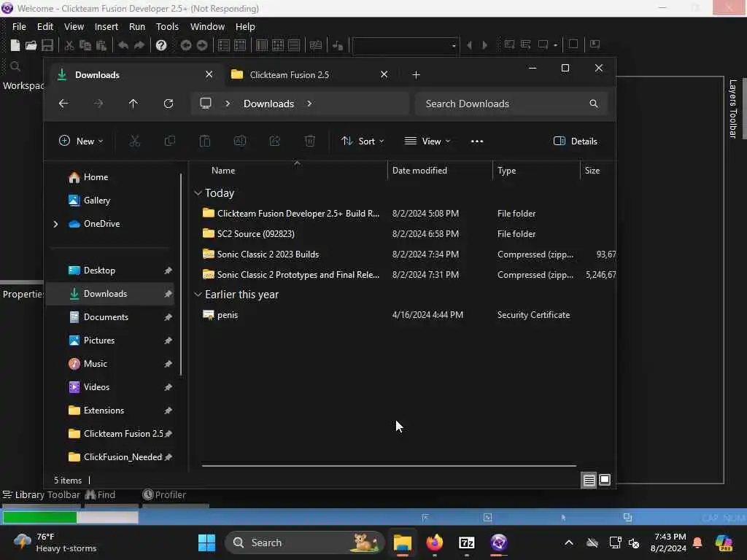Click the Delete trash icon in Explorer command bar
The height and width of the screenshot is (560, 747).
coord(309,141)
